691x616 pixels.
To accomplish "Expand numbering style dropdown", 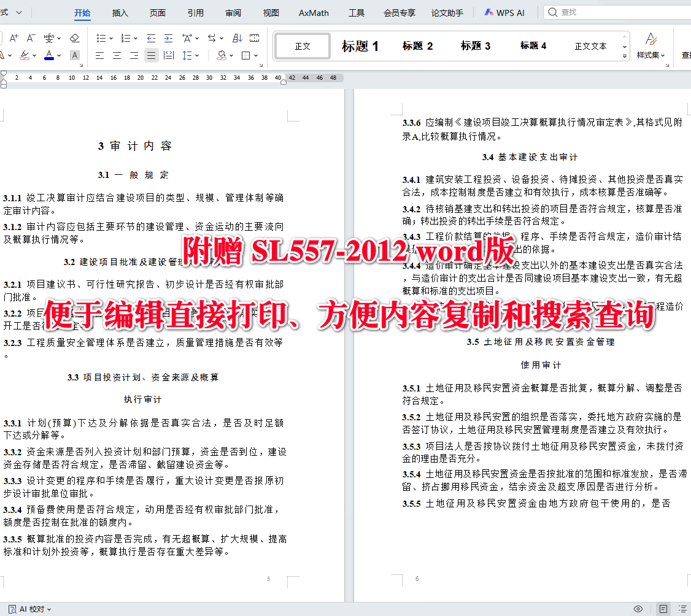I will point(136,39).
